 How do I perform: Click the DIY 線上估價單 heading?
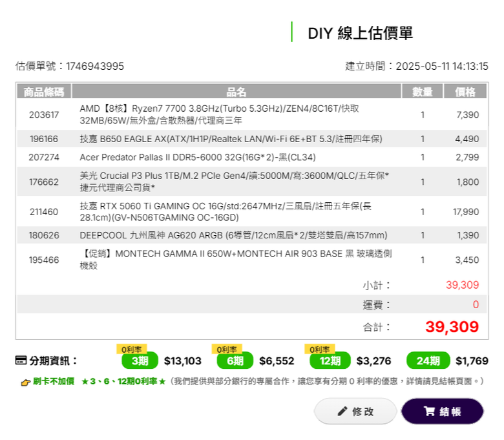click(x=360, y=33)
